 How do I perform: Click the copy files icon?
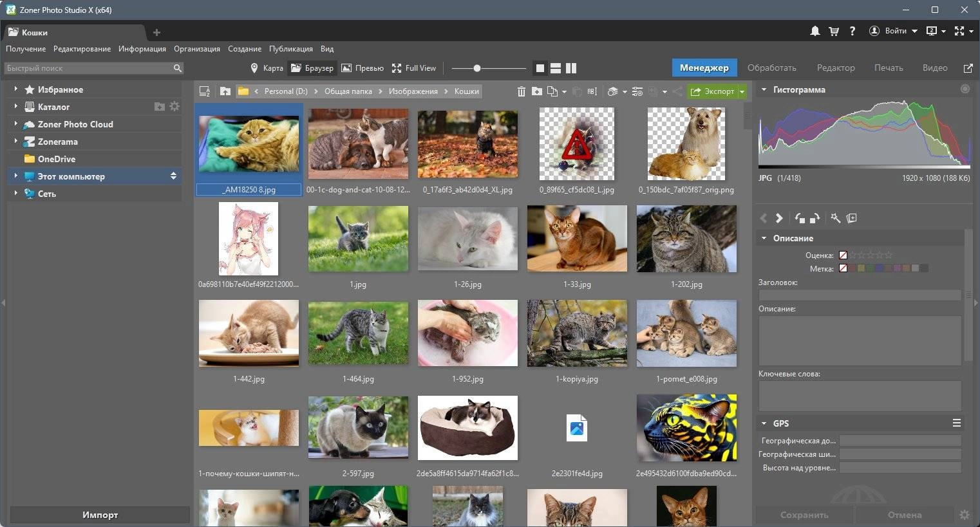[x=552, y=91]
